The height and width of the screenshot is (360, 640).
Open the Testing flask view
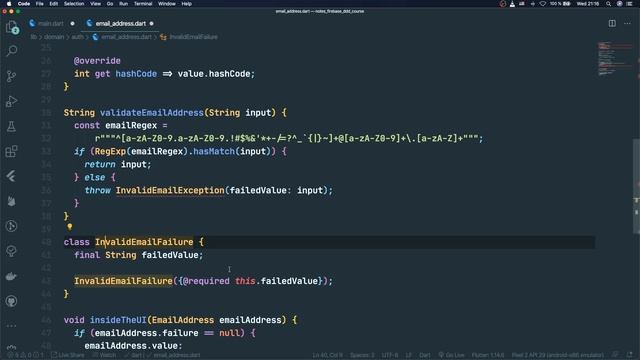click(x=12, y=126)
